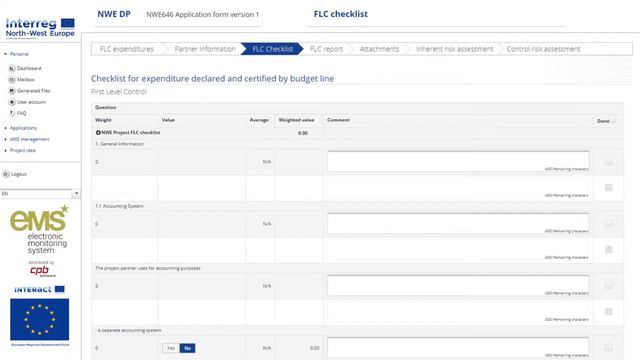Screen dimensions: 640x360
Task: Click the General Information comment text box
Action: click(458, 161)
